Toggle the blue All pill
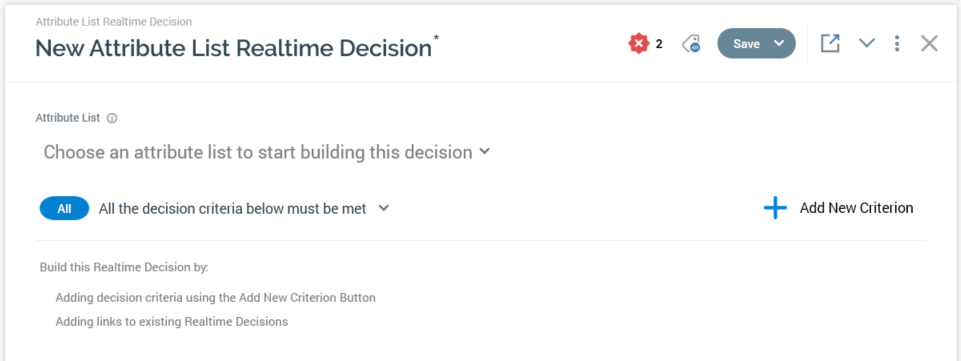Viewport: 961px width, 361px height. [64, 208]
